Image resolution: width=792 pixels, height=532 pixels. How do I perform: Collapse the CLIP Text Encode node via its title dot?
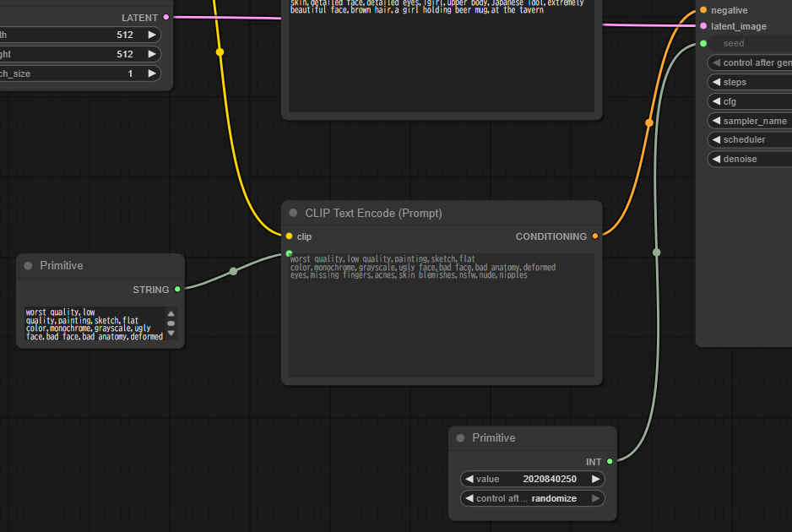[293, 214]
